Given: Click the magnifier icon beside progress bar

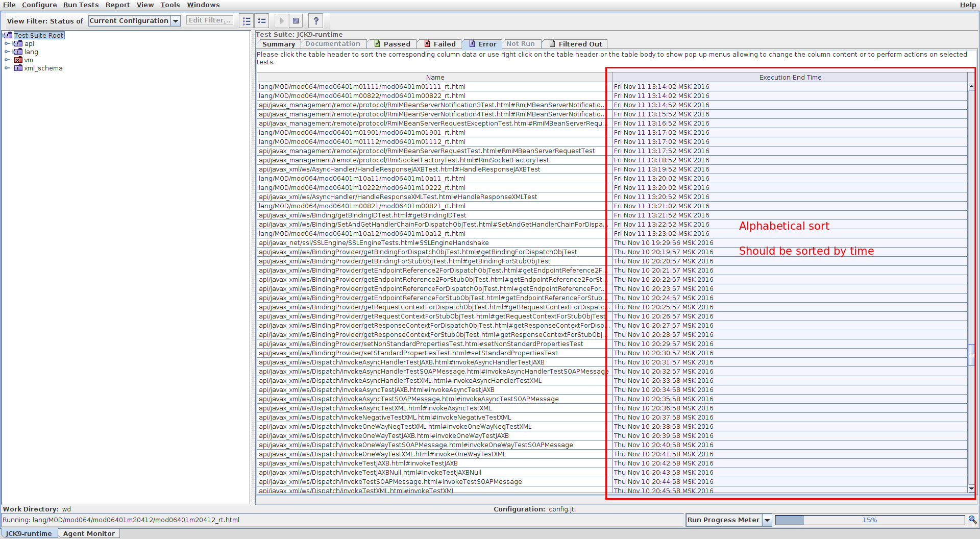Looking at the screenshot, I should click(972, 520).
